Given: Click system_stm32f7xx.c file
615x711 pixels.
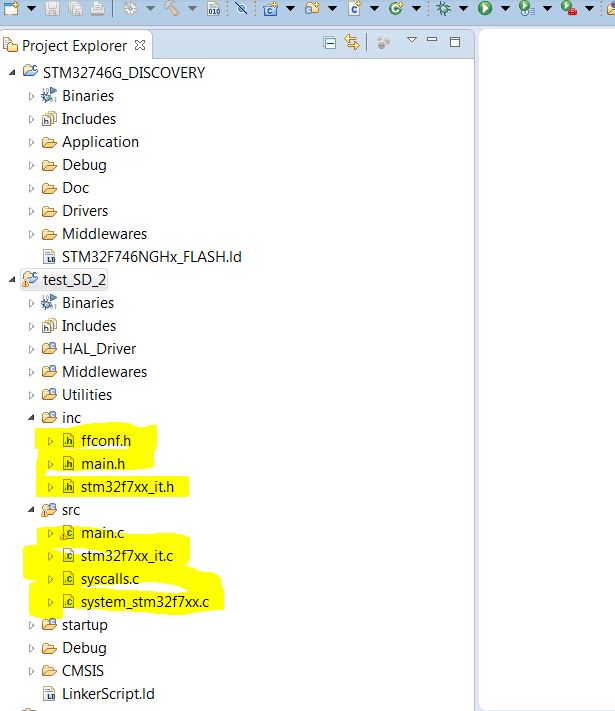Looking at the screenshot, I should 150,602.
